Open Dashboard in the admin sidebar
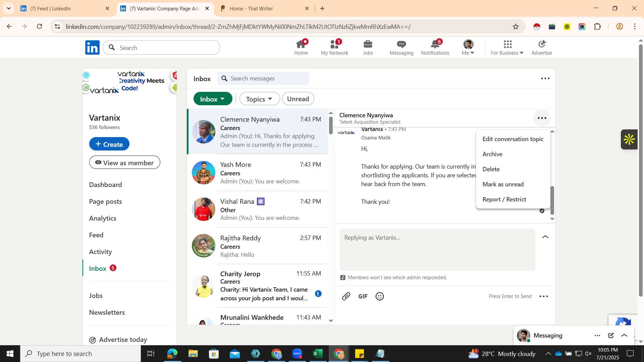The height and width of the screenshot is (362, 644). pos(105,185)
